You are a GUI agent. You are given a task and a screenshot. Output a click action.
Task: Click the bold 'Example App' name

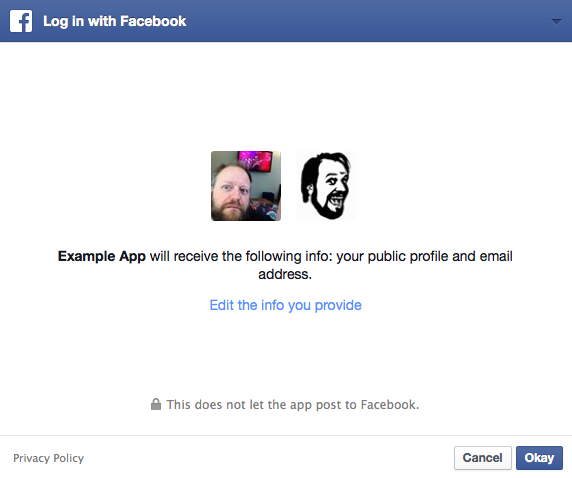tap(102, 256)
